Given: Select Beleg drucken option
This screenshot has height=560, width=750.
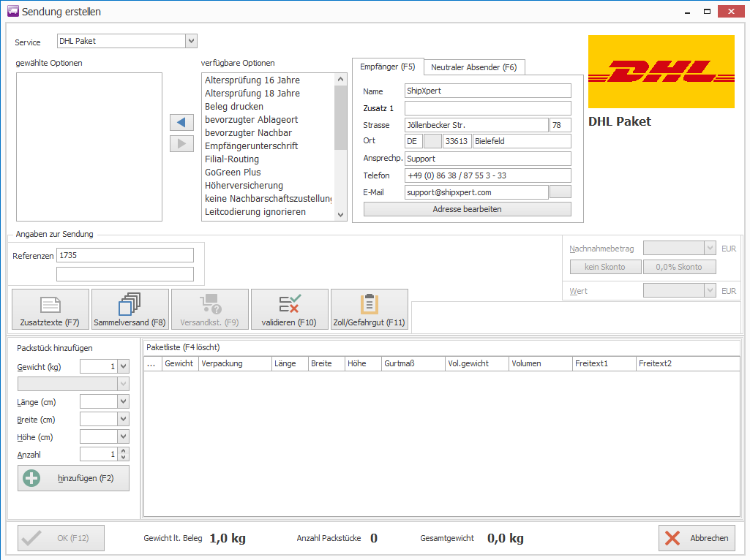Looking at the screenshot, I should click(x=268, y=107).
